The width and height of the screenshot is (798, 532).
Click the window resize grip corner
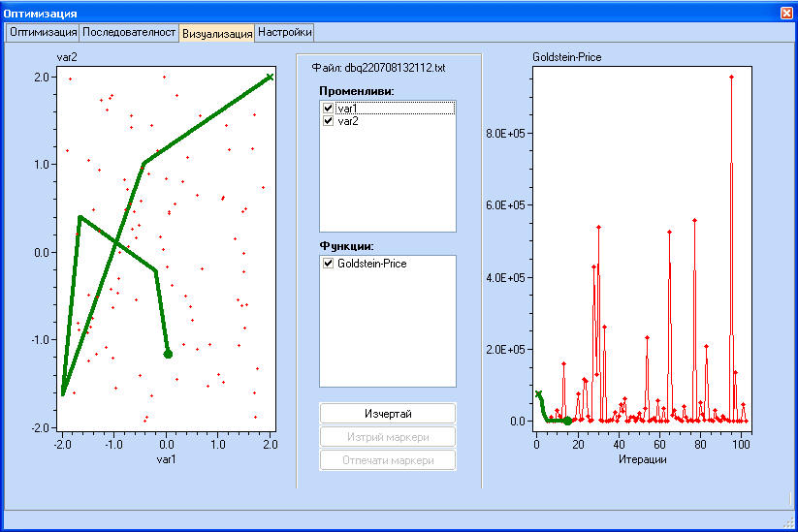[x=790, y=524]
